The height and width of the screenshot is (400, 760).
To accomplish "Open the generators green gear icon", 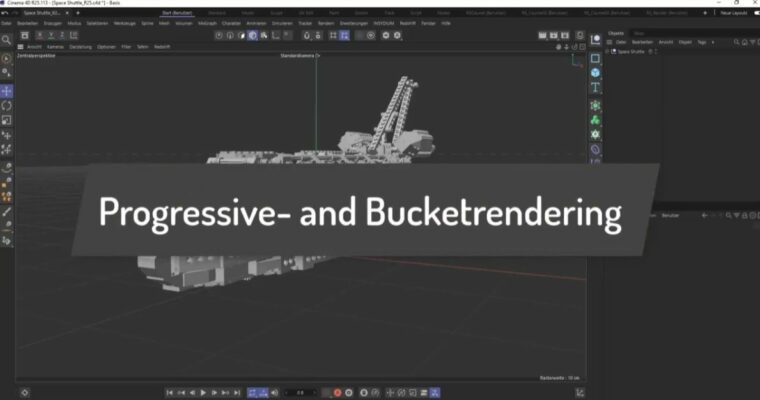I will point(595,134).
